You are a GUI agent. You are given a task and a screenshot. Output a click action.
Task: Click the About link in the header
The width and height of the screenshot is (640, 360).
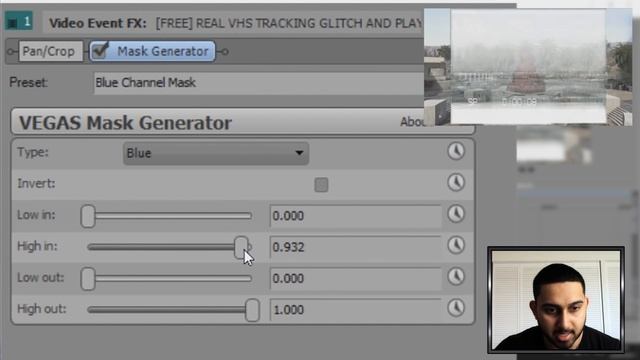coord(412,122)
